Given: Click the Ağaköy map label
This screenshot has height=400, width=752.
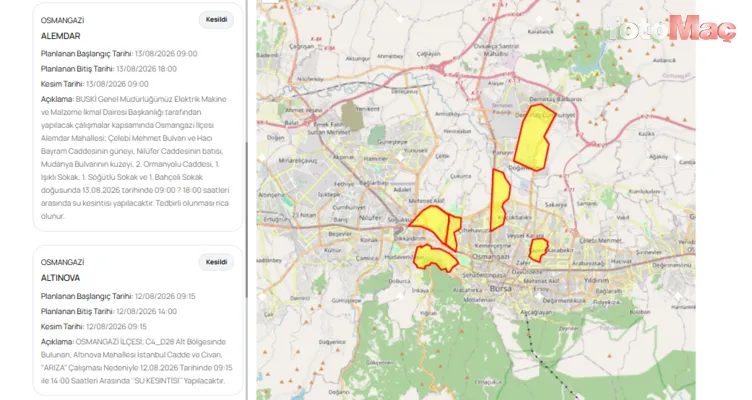Looking at the screenshot, I should [x=658, y=157].
